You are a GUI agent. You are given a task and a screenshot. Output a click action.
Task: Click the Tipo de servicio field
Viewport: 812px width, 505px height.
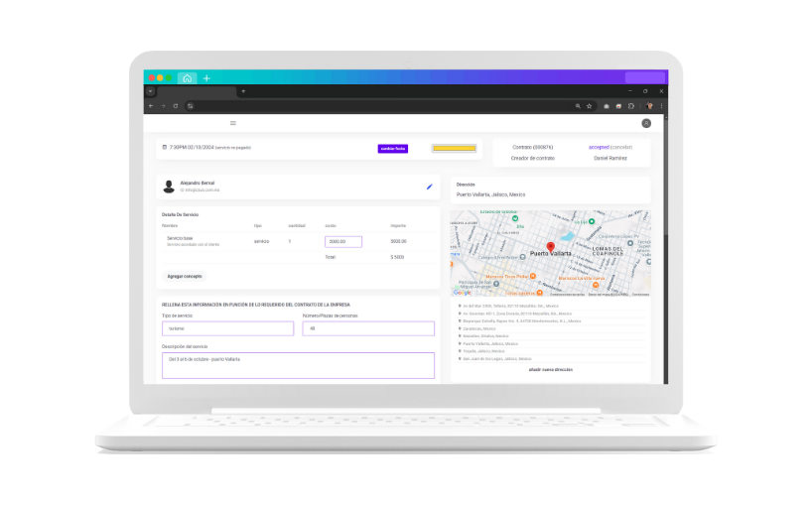(x=227, y=328)
